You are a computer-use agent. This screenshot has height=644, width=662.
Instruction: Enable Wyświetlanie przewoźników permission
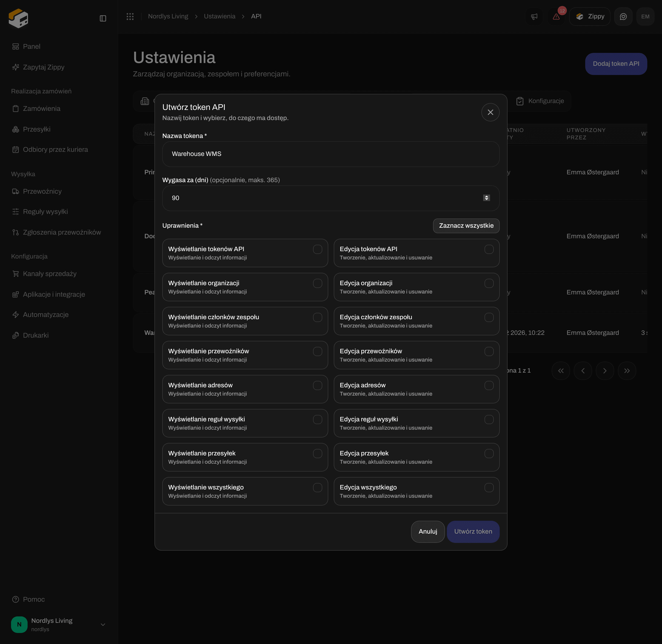tap(317, 351)
